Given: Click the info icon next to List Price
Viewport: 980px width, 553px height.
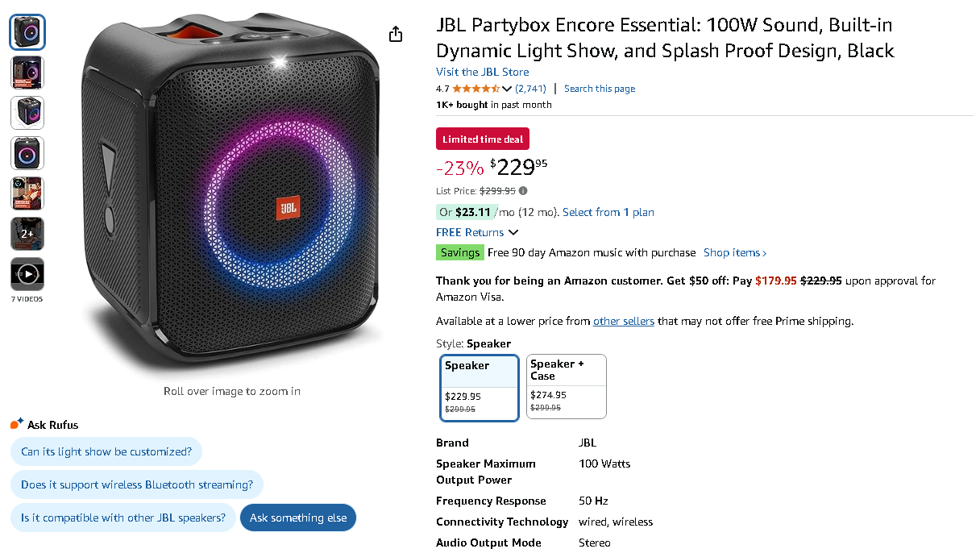Looking at the screenshot, I should pyautogui.click(x=524, y=191).
